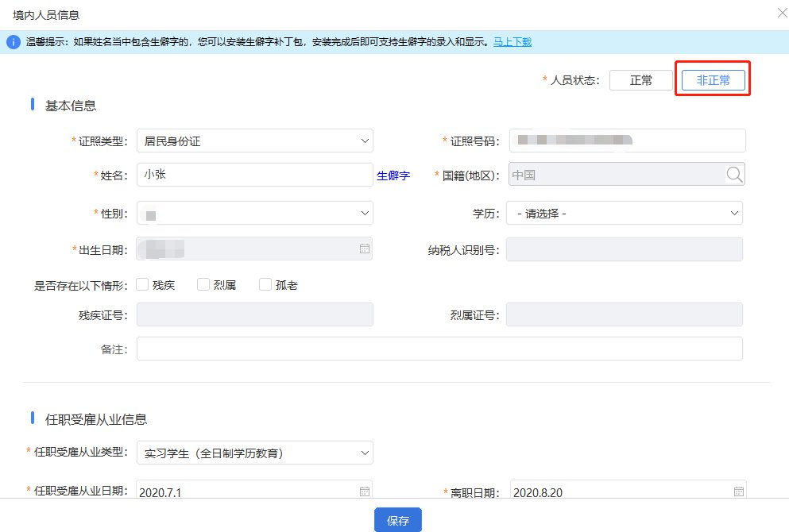The image size is (789, 532).
Task: Click the blue info tip icon
Action: 13,42
